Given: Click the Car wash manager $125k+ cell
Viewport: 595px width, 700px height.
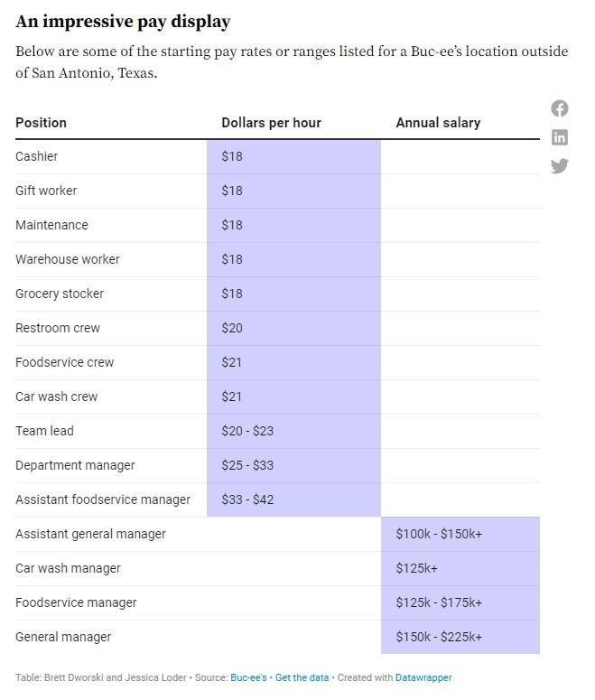Looking at the screenshot, I should click(x=415, y=568).
